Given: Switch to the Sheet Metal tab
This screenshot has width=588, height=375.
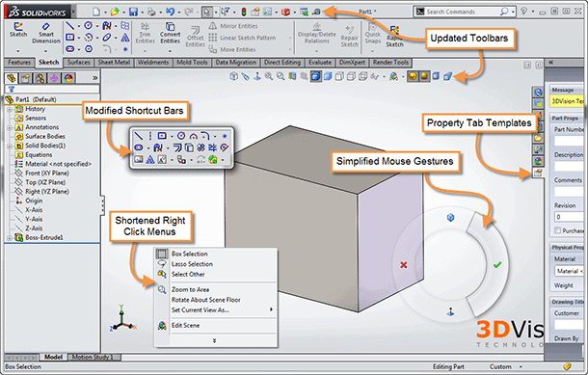Looking at the screenshot, I should point(114,63).
